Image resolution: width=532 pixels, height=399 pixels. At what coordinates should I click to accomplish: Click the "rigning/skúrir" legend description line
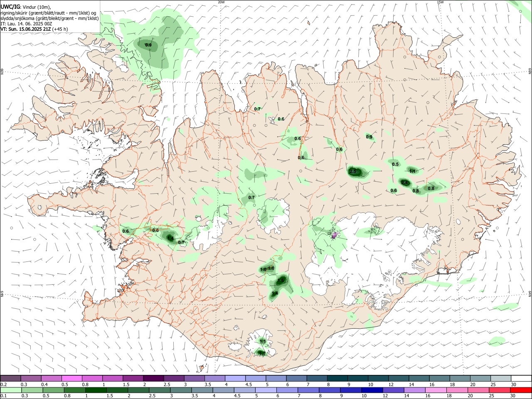tap(48, 13)
